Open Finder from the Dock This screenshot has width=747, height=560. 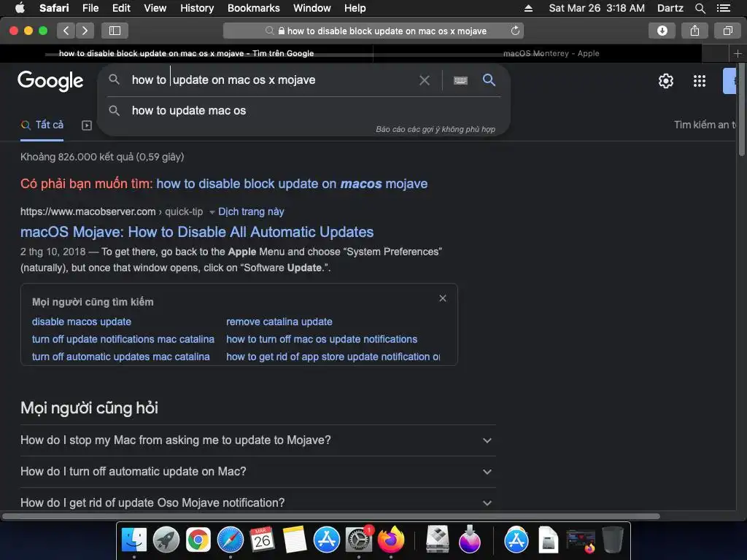point(134,540)
